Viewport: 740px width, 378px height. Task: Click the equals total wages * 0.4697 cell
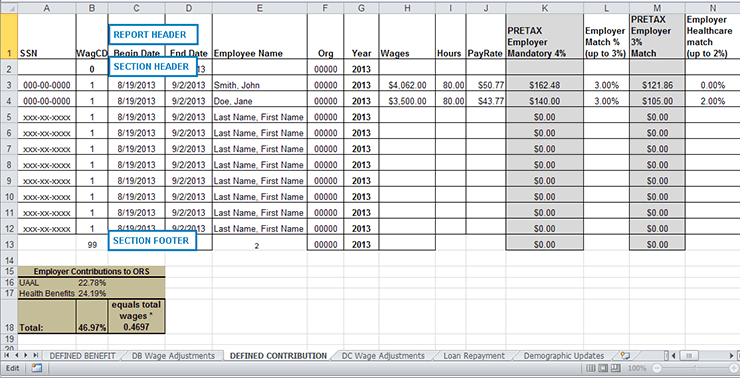tap(136, 316)
